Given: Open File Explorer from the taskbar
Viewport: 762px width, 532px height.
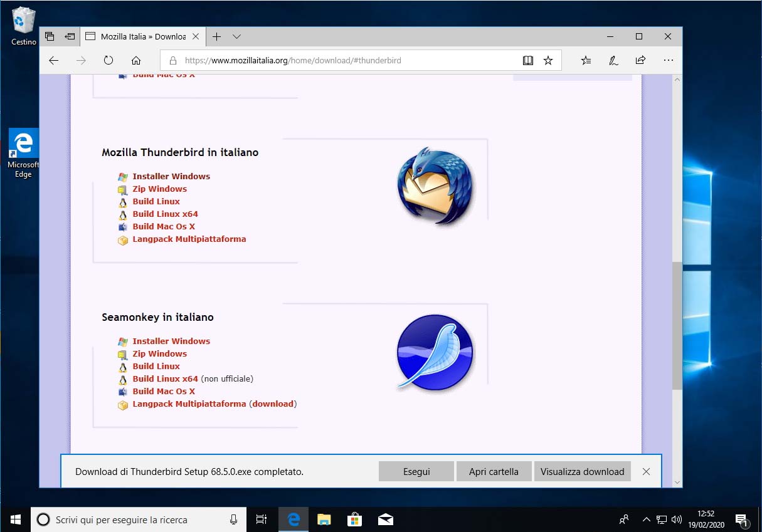Looking at the screenshot, I should tap(324, 519).
